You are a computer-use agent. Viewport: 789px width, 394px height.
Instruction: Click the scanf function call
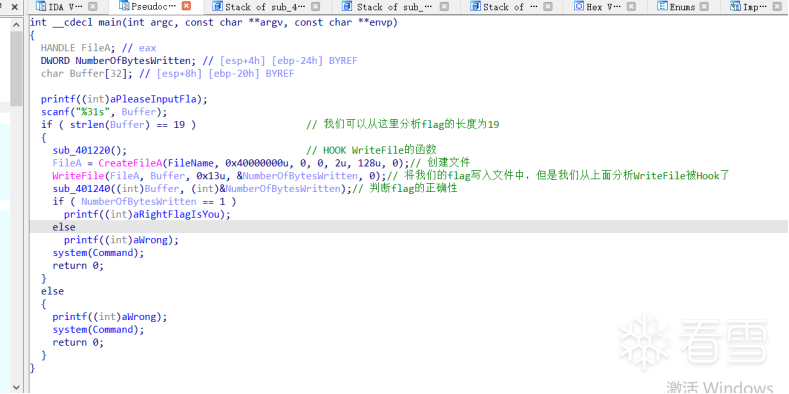pyautogui.click(x=55, y=112)
